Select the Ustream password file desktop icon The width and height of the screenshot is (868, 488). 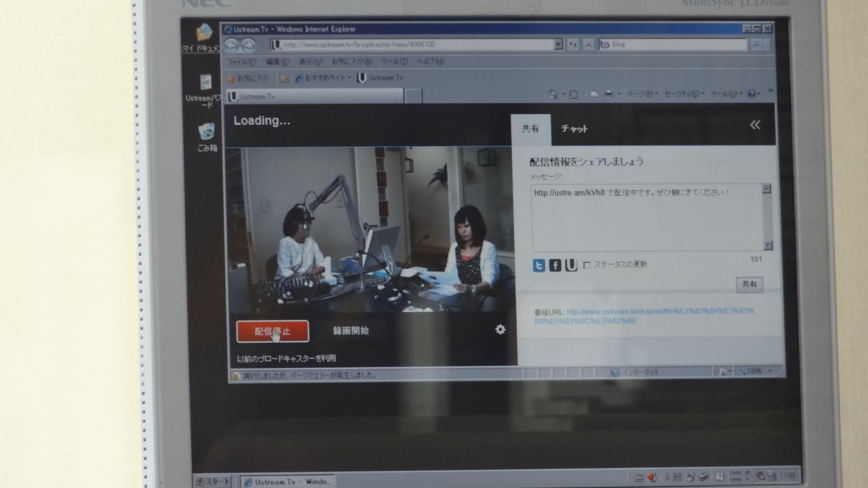203,92
